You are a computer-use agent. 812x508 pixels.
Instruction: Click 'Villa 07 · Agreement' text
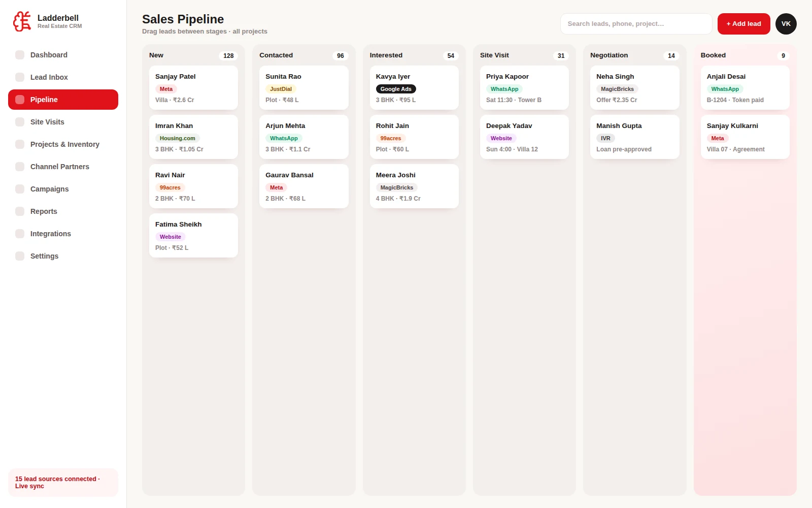click(x=735, y=149)
